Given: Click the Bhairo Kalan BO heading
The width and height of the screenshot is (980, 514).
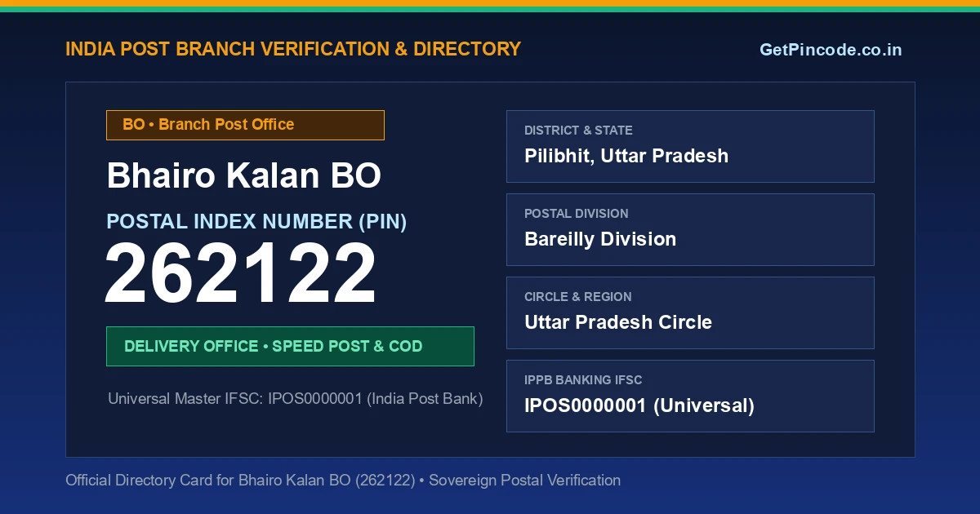Looking at the screenshot, I should 244,175.
